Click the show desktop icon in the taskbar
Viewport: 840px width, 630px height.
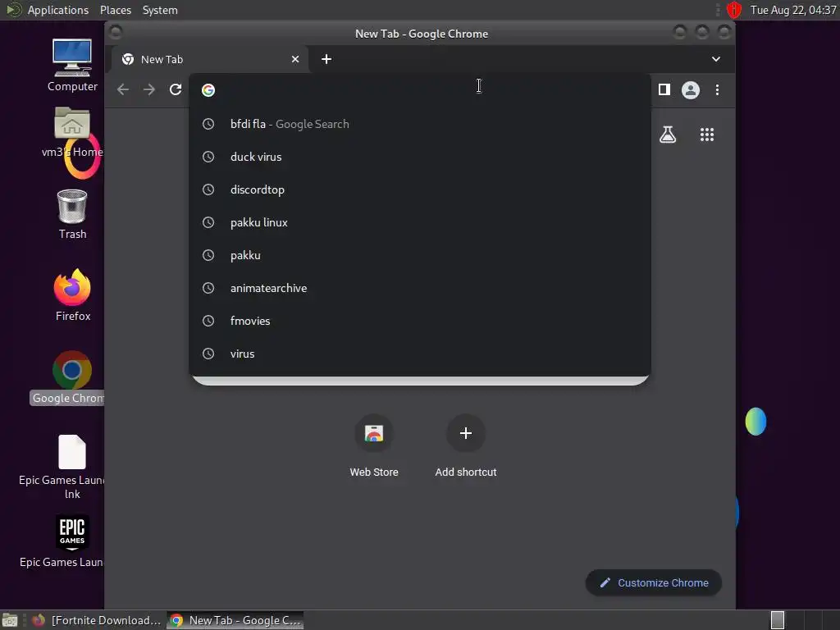(x=10, y=620)
